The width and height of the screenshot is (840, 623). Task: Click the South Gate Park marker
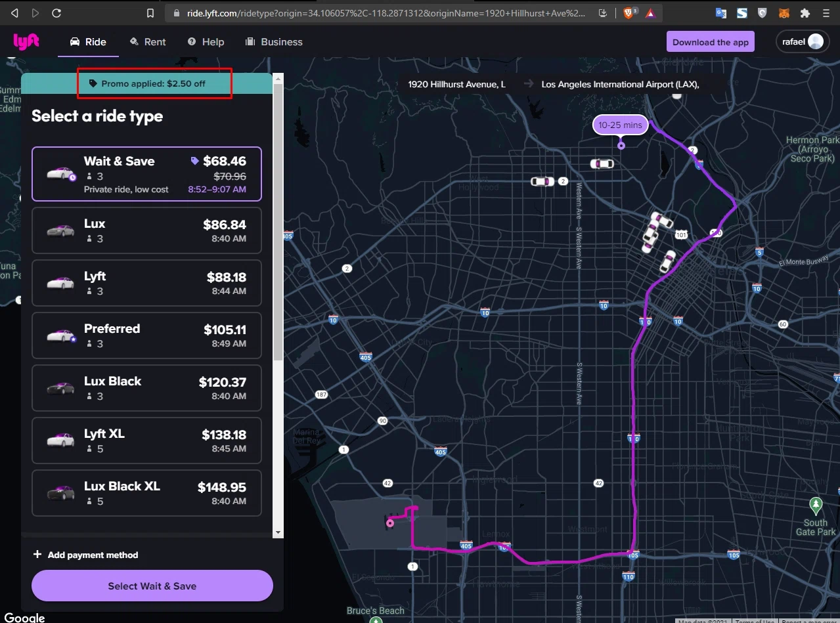tap(816, 506)
